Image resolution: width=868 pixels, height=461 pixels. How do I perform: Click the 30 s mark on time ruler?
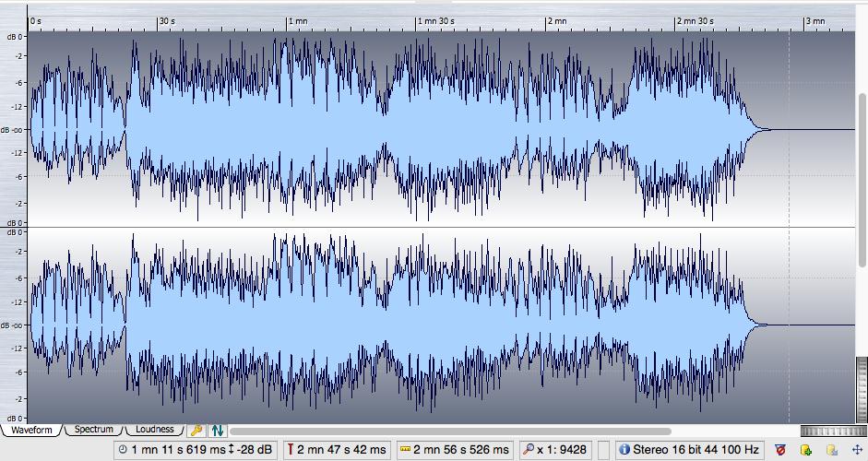coord(166,21)
